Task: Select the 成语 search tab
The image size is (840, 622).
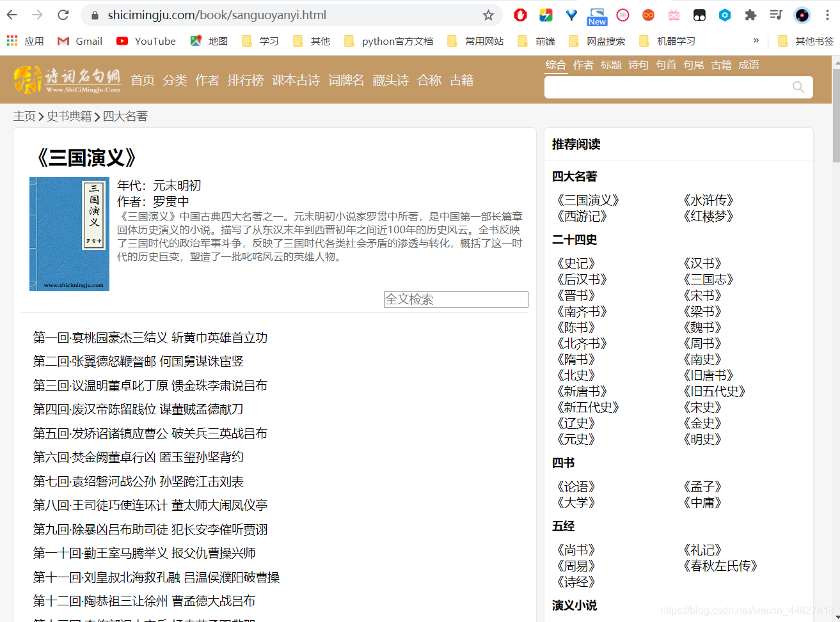Action: point(749,65)
